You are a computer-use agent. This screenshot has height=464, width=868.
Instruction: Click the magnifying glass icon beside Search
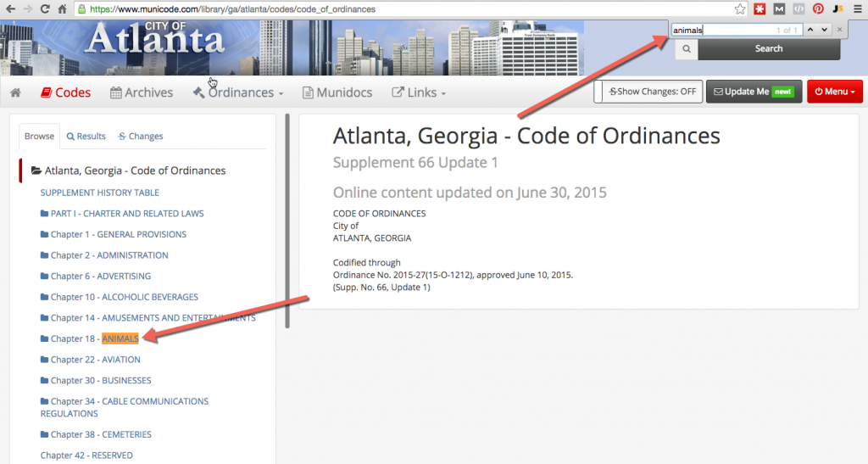coord(686,49)
